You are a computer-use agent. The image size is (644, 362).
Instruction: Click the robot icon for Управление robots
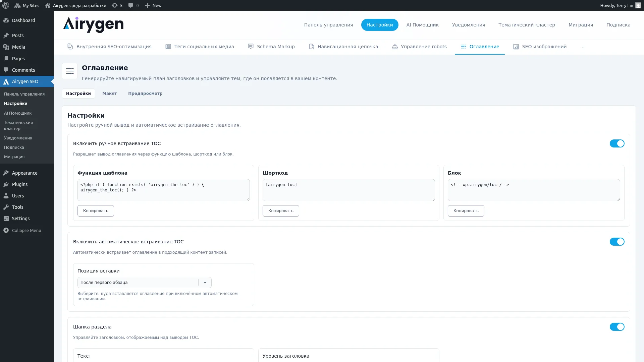point(395,47)
